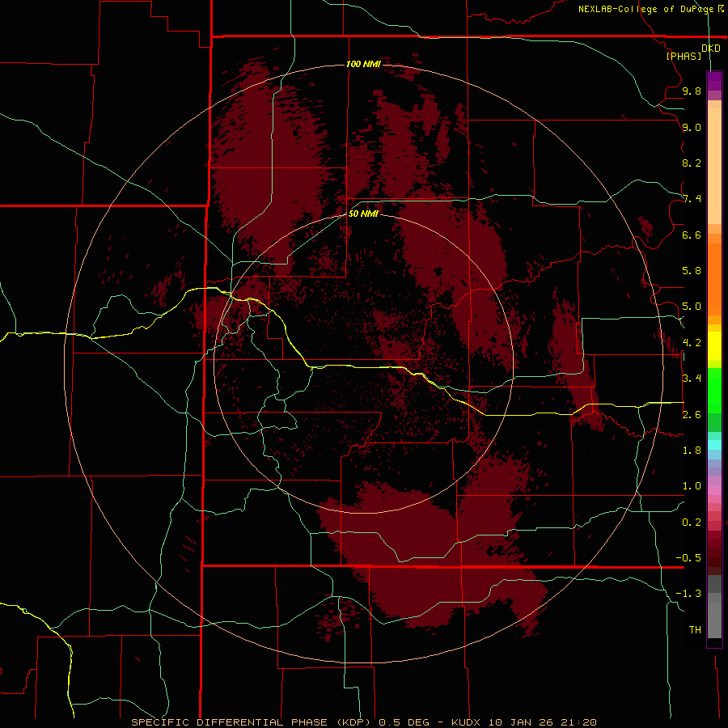Click the bright green segment of the color bar
Viewport: 728px width, 728px height.
pyautogui.click(x=714, y=391)
